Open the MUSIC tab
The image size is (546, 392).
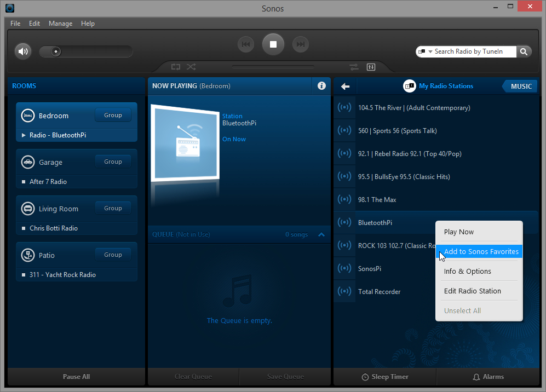(x=521, y=87)
